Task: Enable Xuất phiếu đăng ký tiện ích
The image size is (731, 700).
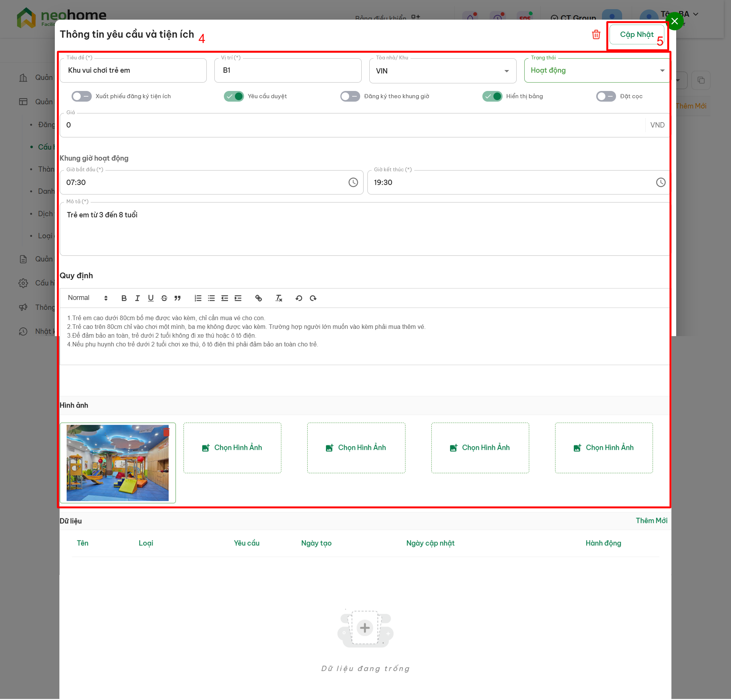Action: [81, 96]
